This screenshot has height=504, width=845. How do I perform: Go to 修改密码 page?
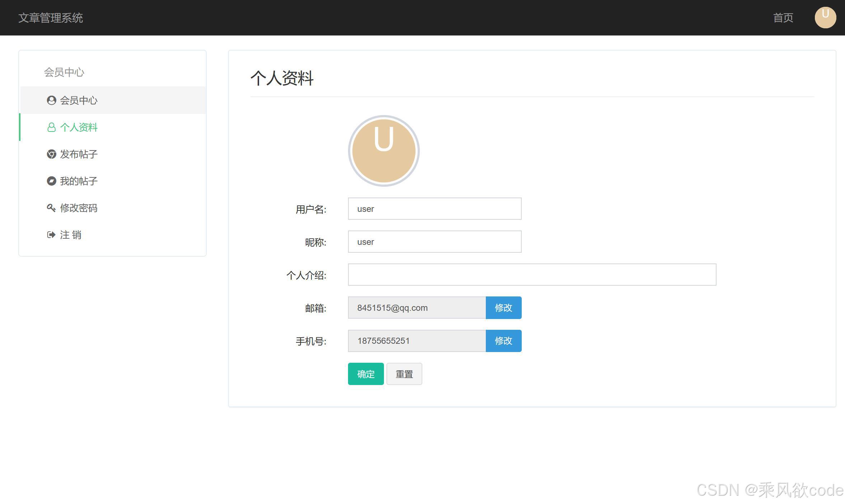pyautogui.click(x=79, y=208)
